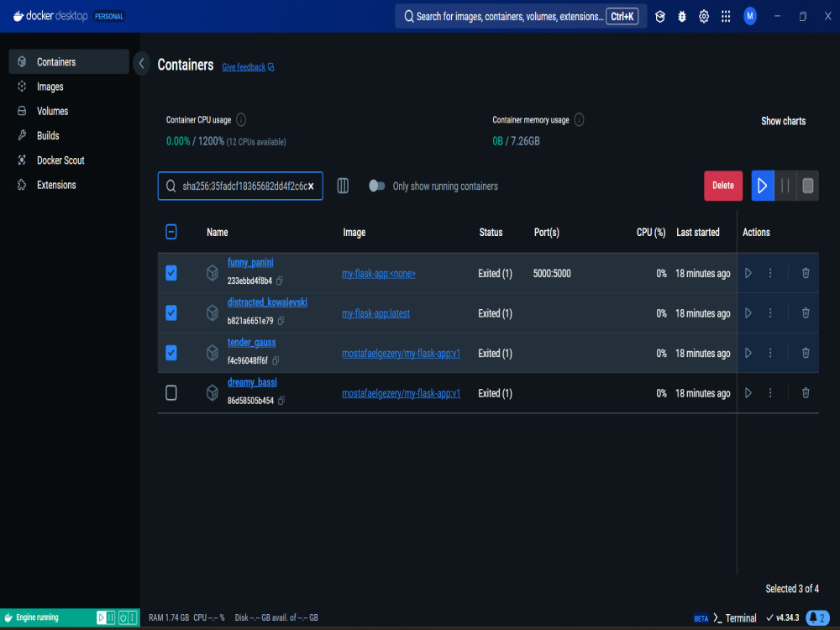Collapse the sidebar with the chevron
The image size is (840, 630).
(x=141, y=64)
